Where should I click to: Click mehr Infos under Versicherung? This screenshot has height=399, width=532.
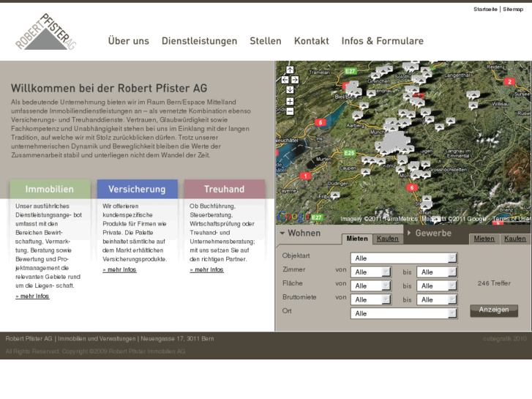click(x=119, y=269)
